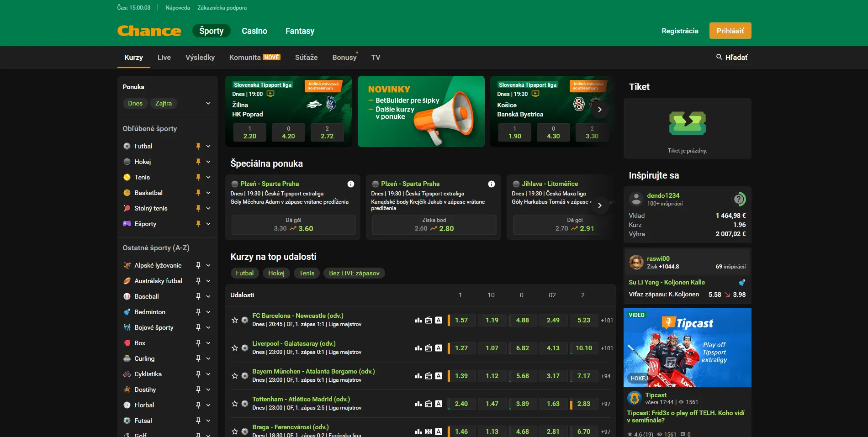Open radio broadcast icon on Liverpool - Galatasaray row
Screen dimensions: 868x437
click(429, 348)
